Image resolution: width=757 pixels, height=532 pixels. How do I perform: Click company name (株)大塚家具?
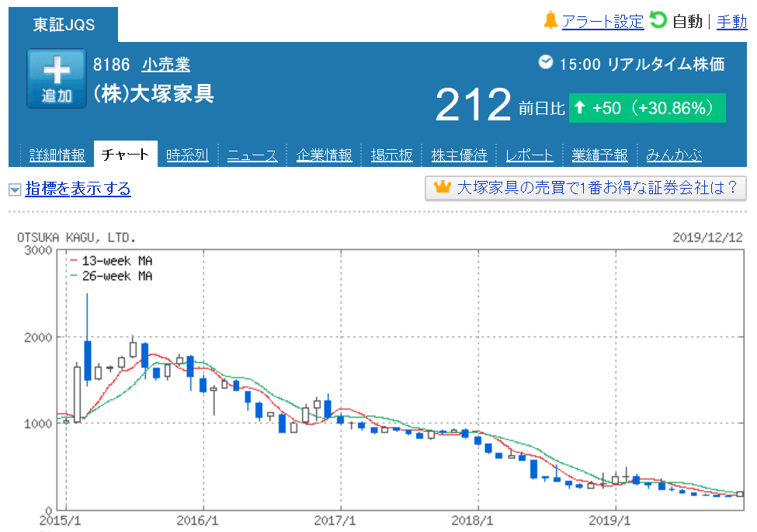point(153,93)
